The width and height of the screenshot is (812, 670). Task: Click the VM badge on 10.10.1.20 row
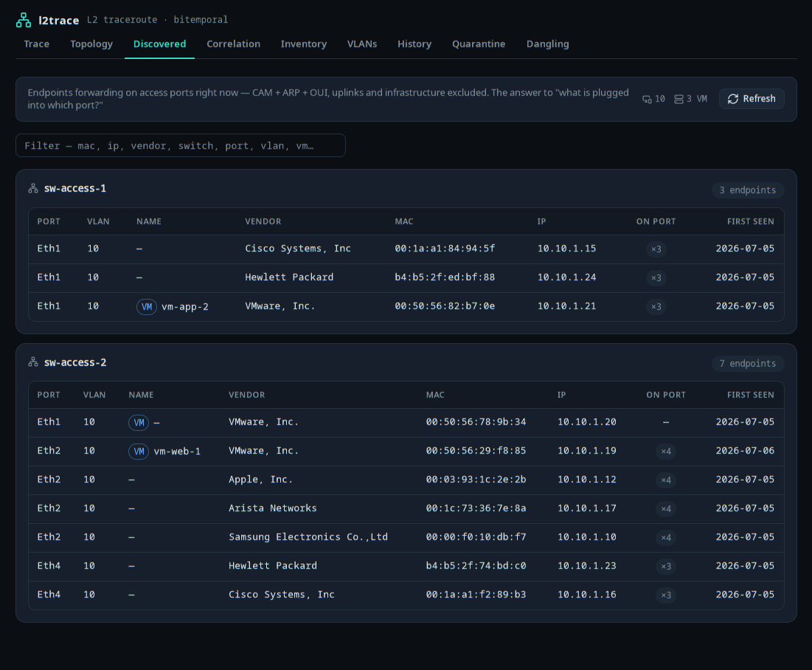coord(139,422)
